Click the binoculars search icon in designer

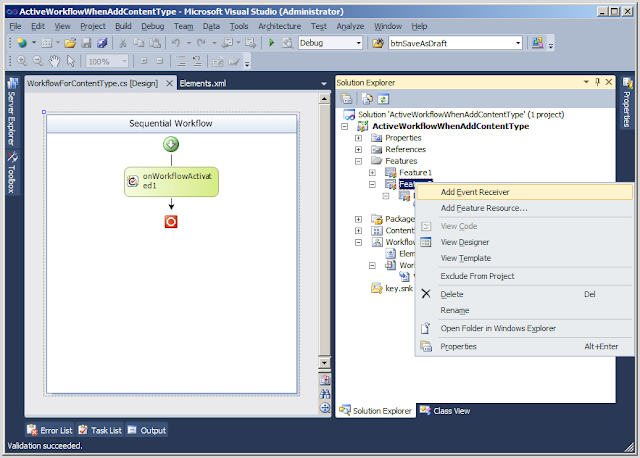(325, 394)
